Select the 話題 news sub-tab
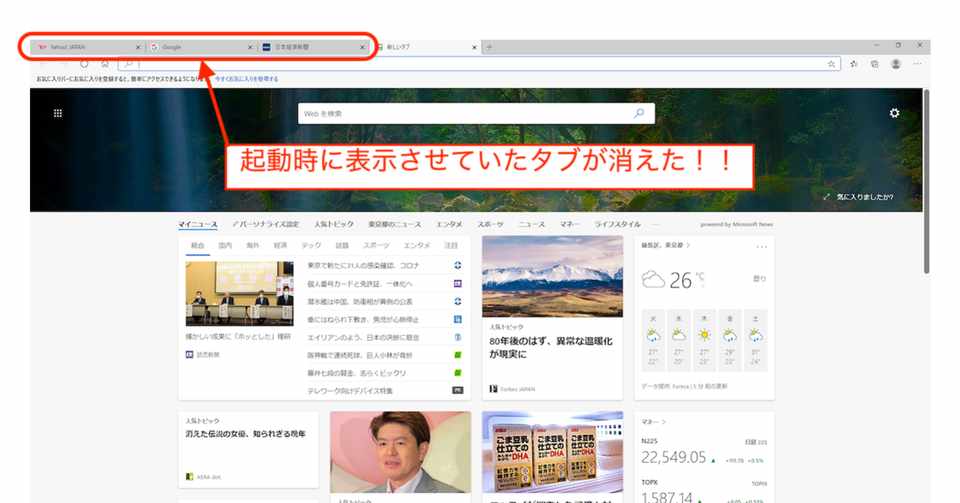960x503 pixels. pyautogui.click(x=342, y=245)
